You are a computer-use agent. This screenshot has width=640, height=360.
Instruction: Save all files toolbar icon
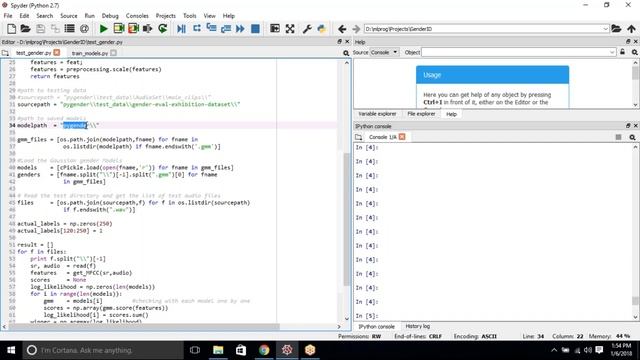55,29
